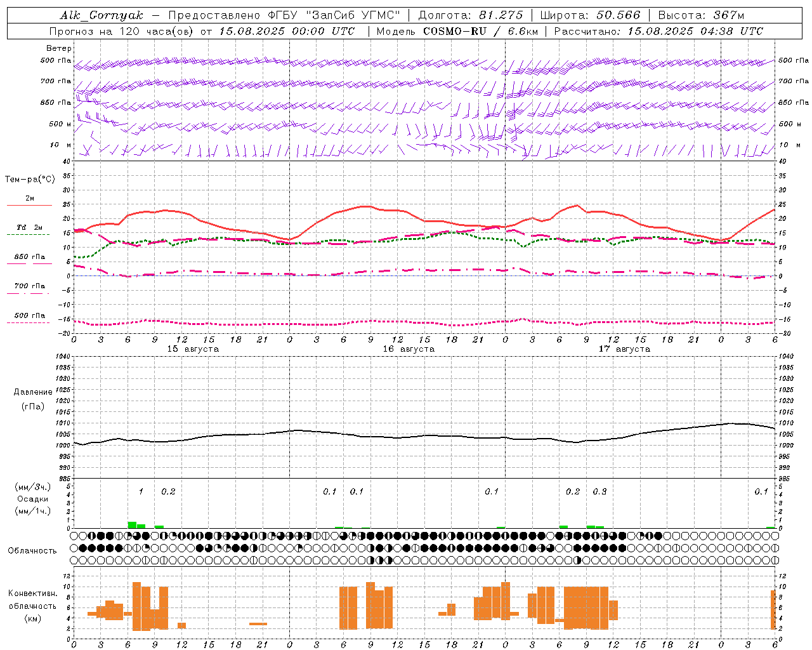Click the 16 августа date label
The height and width of the screenshot is (650, 812).
pos(409,349)
